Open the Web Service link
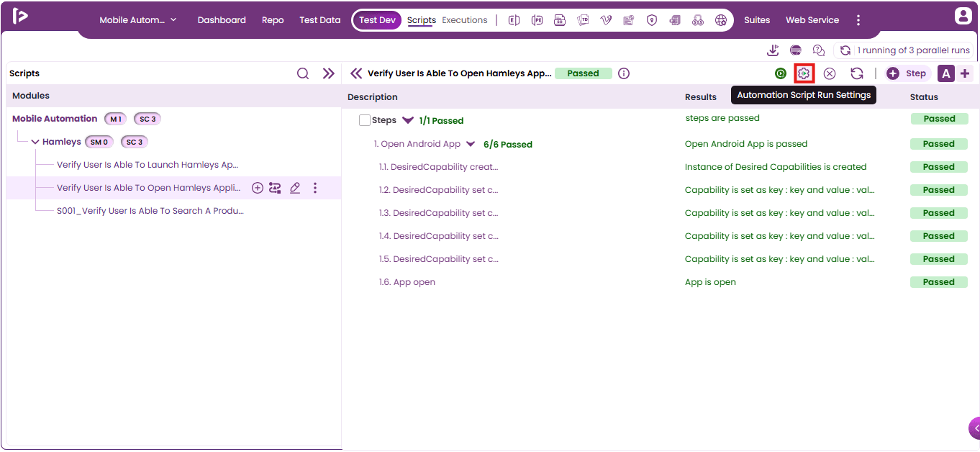The width and height of the screenshot is (980, 452). [x=812, y=20]
